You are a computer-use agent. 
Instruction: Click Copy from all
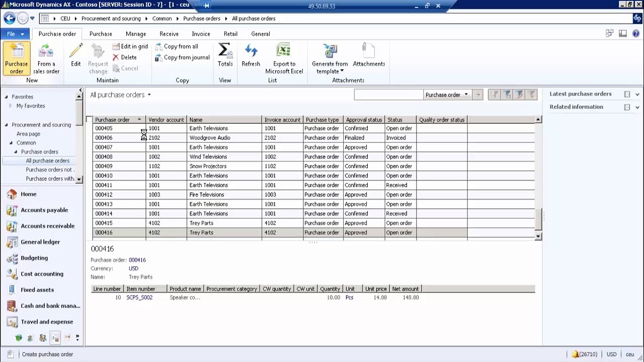coord(177,46)
